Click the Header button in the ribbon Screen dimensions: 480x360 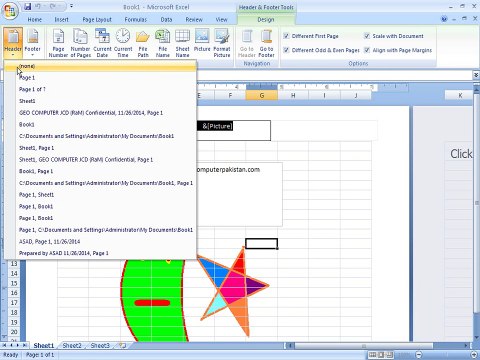tap(13, 43)
